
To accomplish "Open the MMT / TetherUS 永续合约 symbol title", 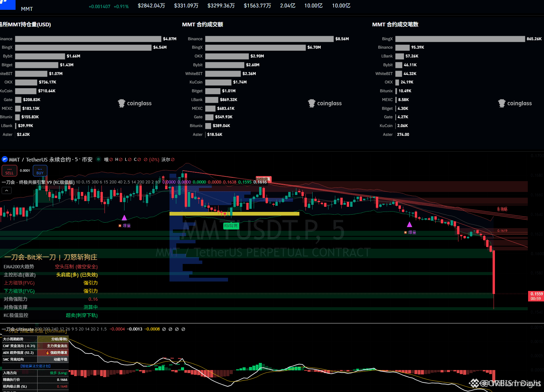I will pyautogui.click(x=51, y=160).
